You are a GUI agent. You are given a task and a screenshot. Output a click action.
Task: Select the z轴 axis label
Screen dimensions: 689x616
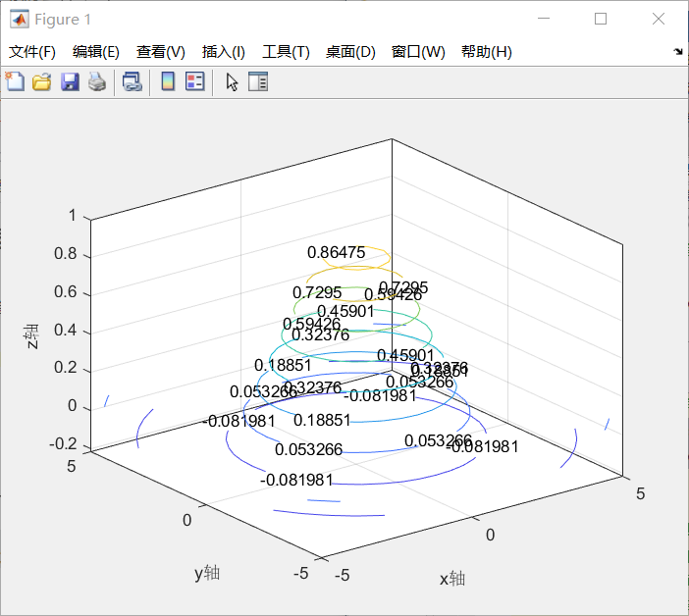(x=31, y=336)
